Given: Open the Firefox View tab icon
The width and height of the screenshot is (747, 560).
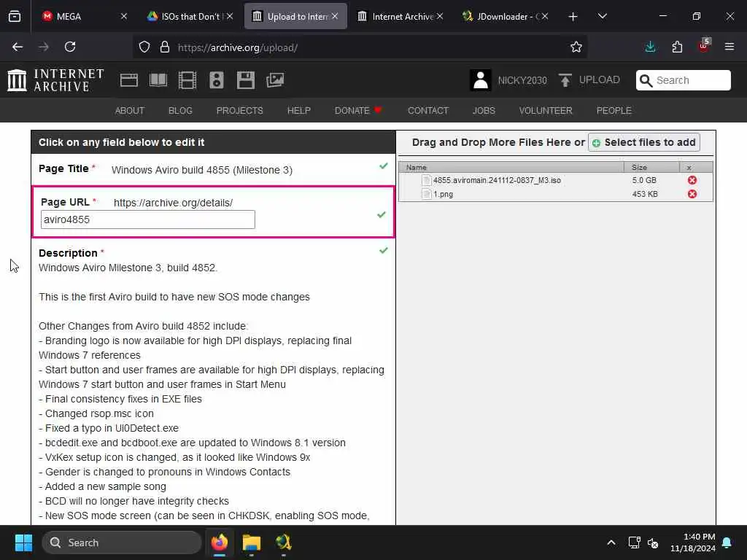Looking at the screenshot, I should click(15, 17).
